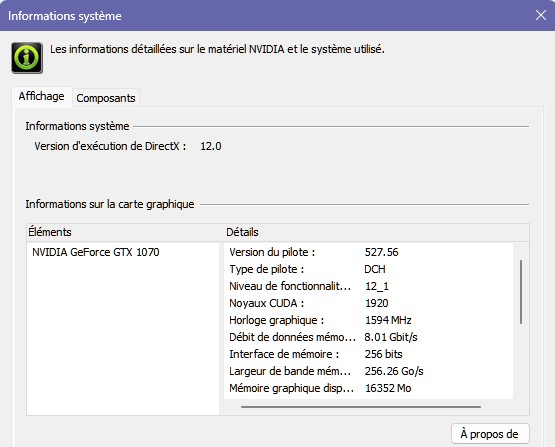The width and height of the screenshot is (555, 447).
Task: Click the 256.26 Go/s bandwidth value
Action: 394,371
